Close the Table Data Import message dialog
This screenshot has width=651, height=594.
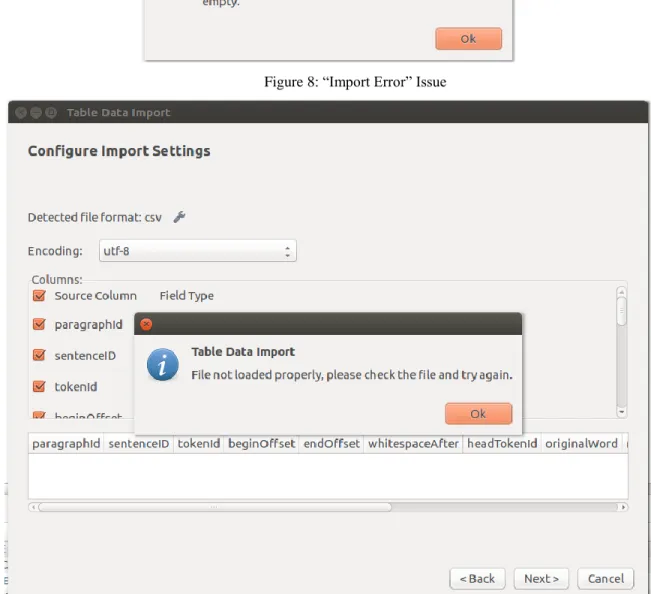tap(146, 324)
